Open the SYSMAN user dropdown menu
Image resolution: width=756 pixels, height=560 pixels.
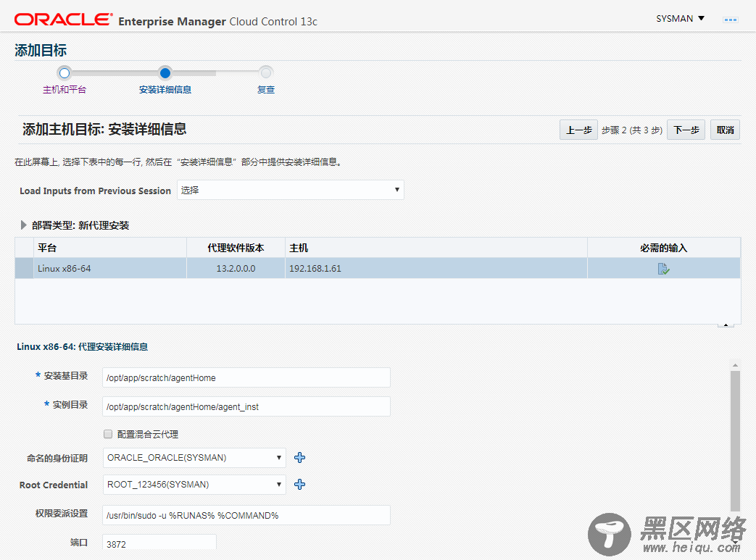click(x=681, y=18)
